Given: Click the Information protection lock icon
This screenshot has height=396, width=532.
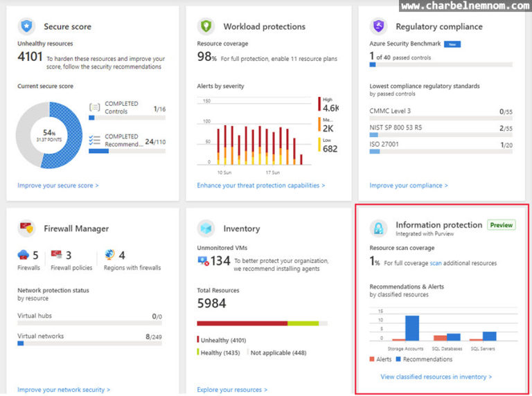Looking at the screenshot, I should point(378,228).
